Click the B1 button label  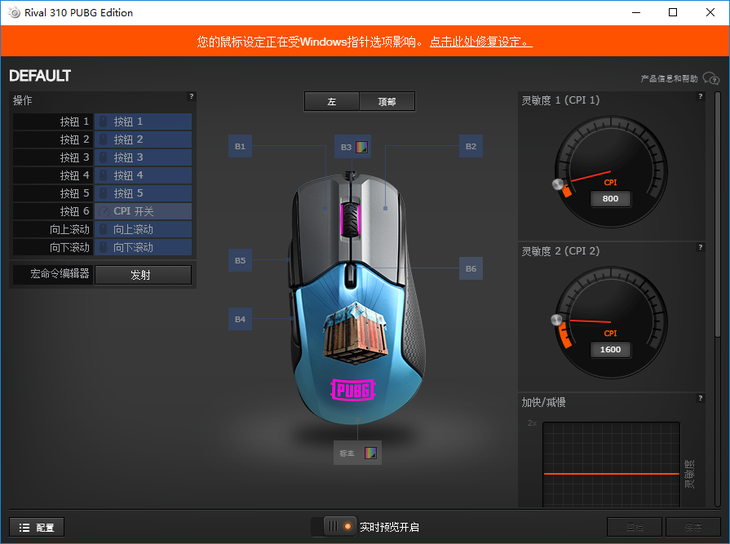tap(240, 146)
